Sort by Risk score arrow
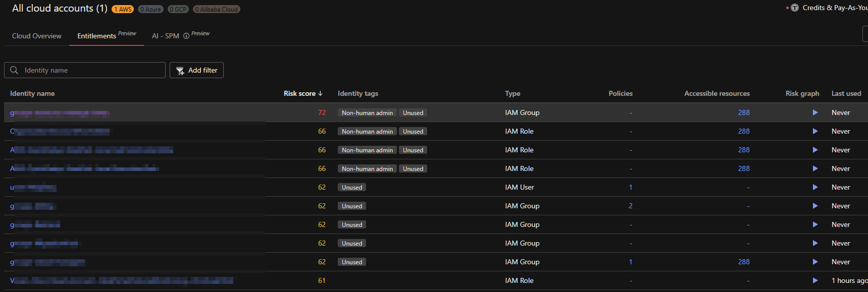This screenshot has height=292, width=868. (x=320, y=93)
